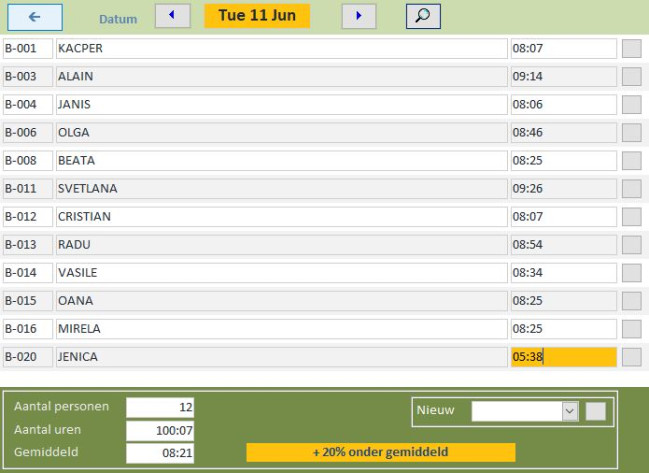Select the OLGA name field
The height and width of the screenshot is (473, 649).
[281, 132]
